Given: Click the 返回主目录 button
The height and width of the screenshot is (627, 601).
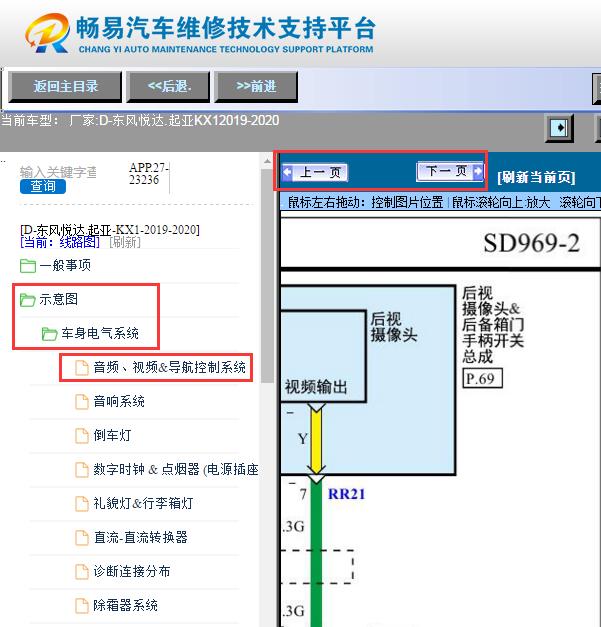Looking at the screenshot, I should (65, 86).
